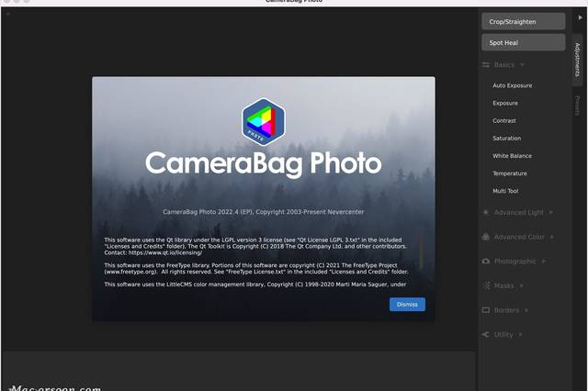Expand the Masks section arrow
588x391 pixels.
coord(522,285)
